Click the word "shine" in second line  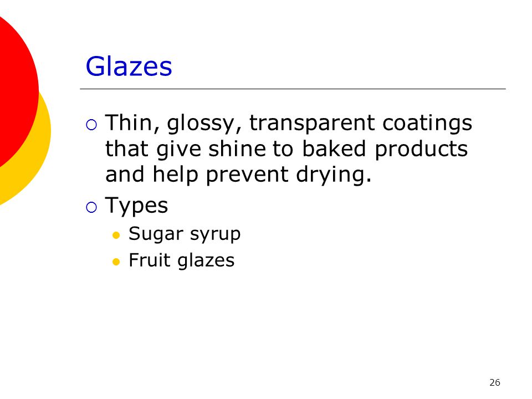tap(237, 149)
